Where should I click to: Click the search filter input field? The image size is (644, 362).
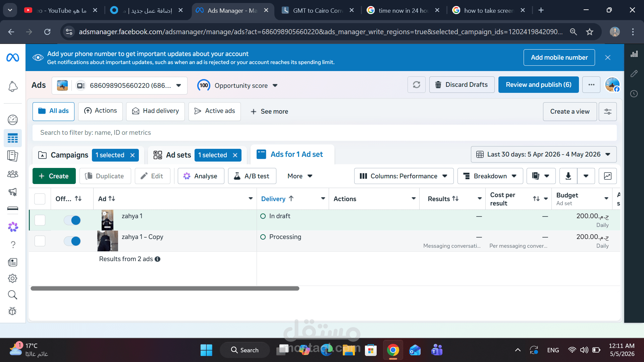[x=324, y=133]
